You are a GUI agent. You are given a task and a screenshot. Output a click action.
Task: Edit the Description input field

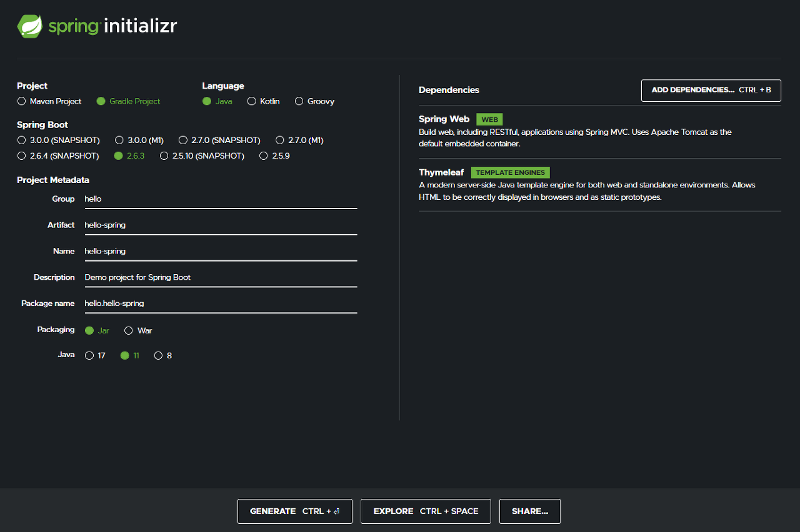pyautogui.click(x=221, y=277)
